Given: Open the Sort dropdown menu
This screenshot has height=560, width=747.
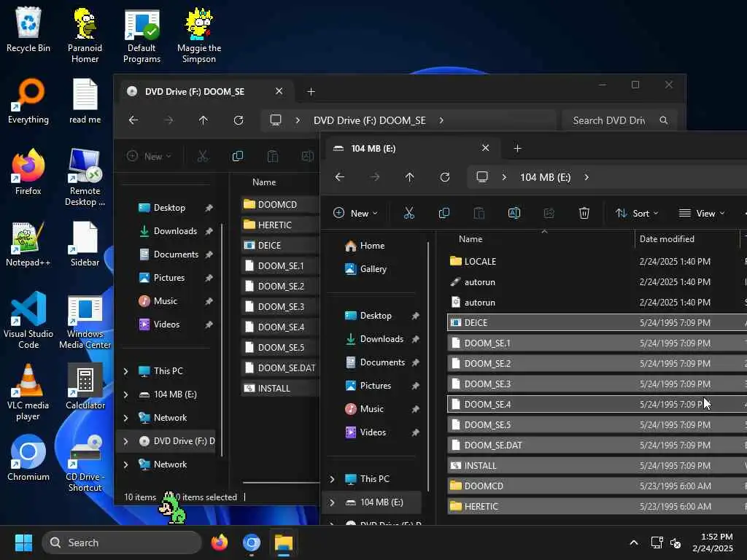Looking at the screenshot, I should [x=636, y=213].
